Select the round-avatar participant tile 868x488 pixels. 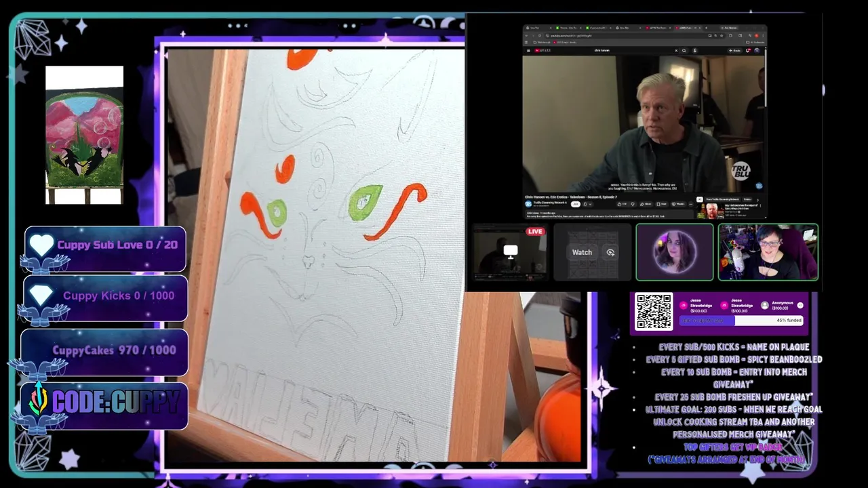coord(674,252)
